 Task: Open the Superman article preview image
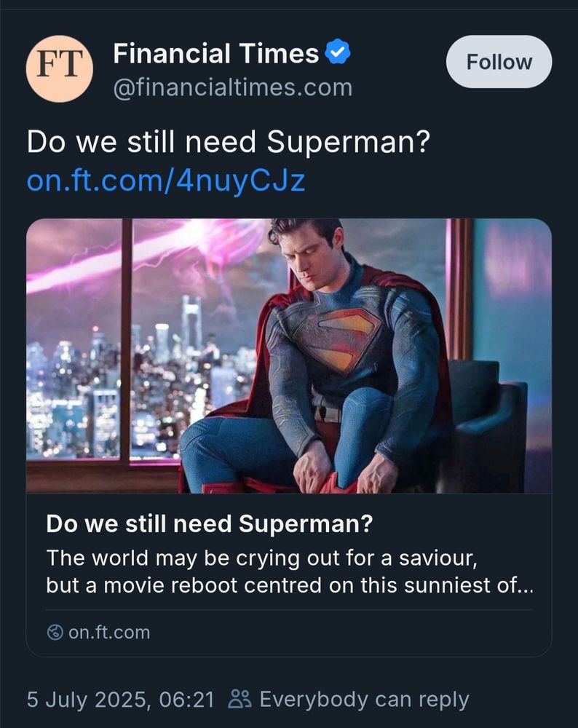tap(288, 356)
